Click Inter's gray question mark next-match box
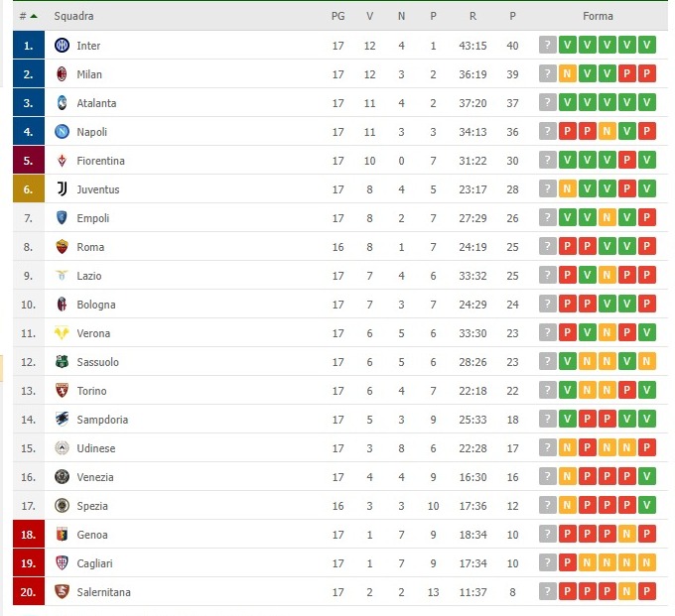 [546, 46]
